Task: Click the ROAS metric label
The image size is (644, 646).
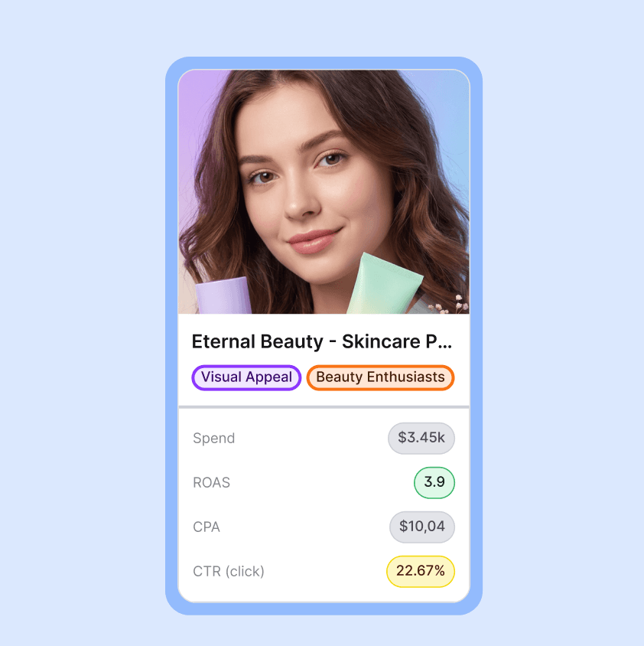Action: coord(211,482)
